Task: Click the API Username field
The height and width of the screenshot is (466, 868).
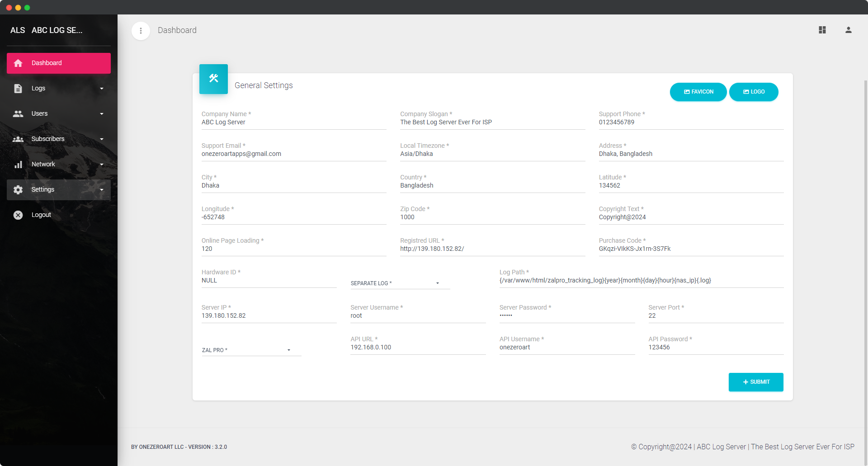Action: click(x=567, y=347)
